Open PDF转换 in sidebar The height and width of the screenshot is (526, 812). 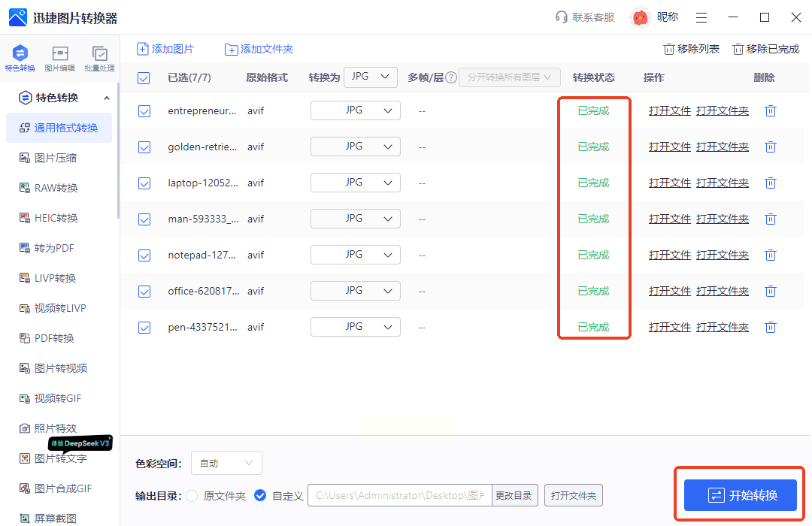(x=47, y=338)
